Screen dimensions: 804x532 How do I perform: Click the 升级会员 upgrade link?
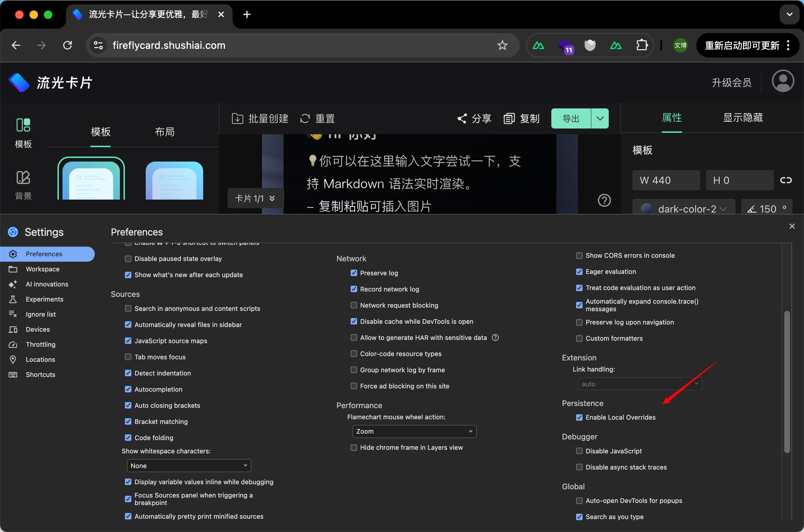point(731,82)
